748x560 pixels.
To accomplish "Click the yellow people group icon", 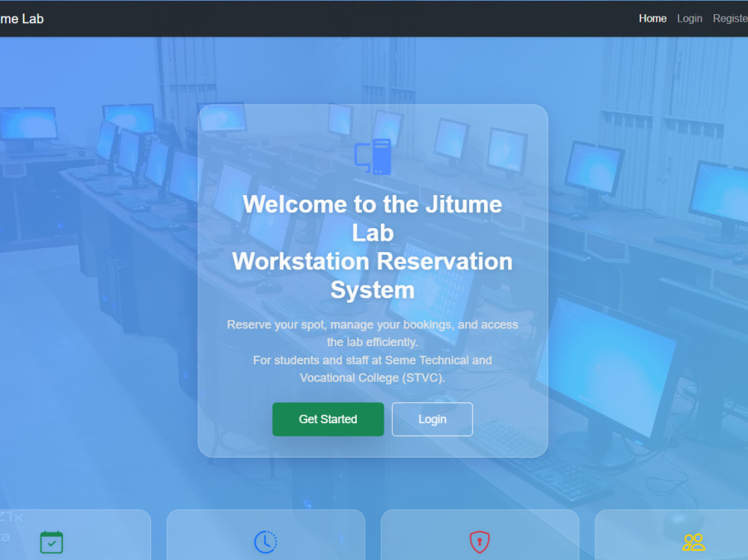I will [x=693, y=542].
